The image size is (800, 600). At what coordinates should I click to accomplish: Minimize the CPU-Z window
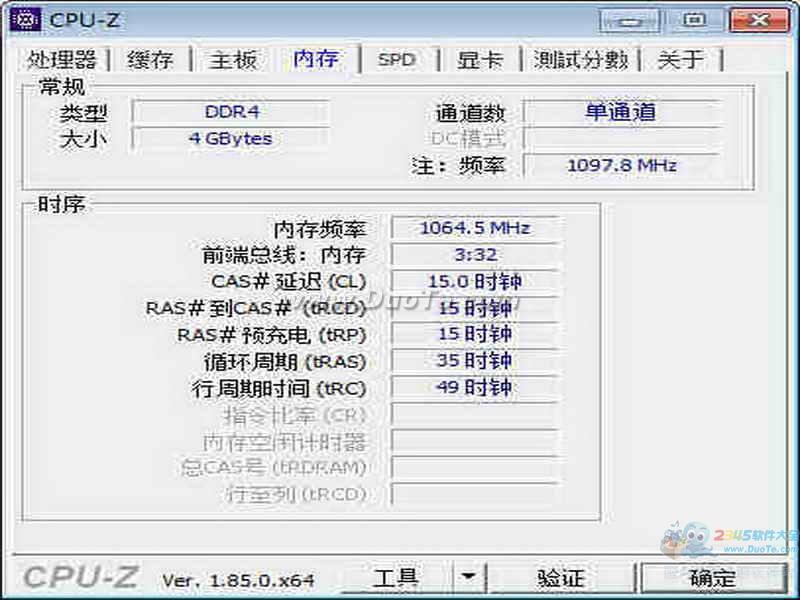(630, 19)
